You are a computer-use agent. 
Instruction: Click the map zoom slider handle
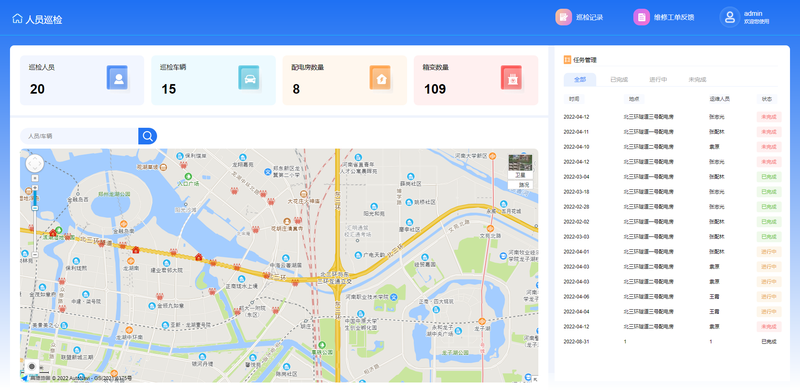tap(35, 208)
